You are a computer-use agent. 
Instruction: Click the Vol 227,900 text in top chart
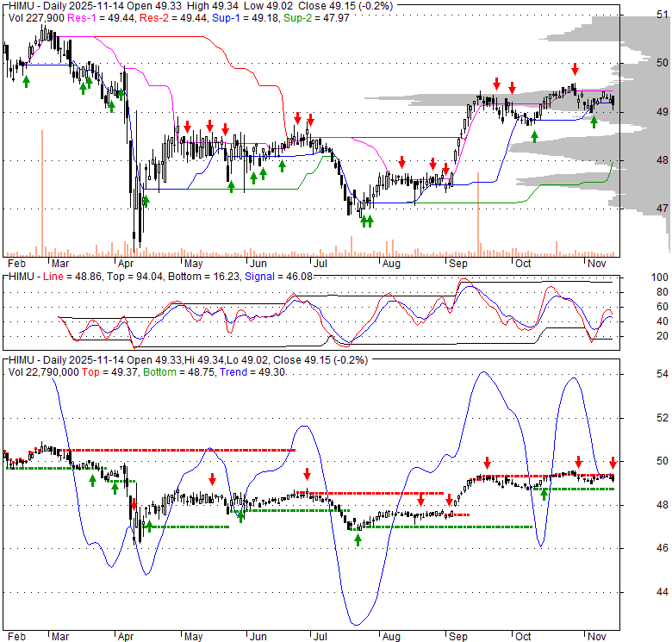tap(36, 18)
